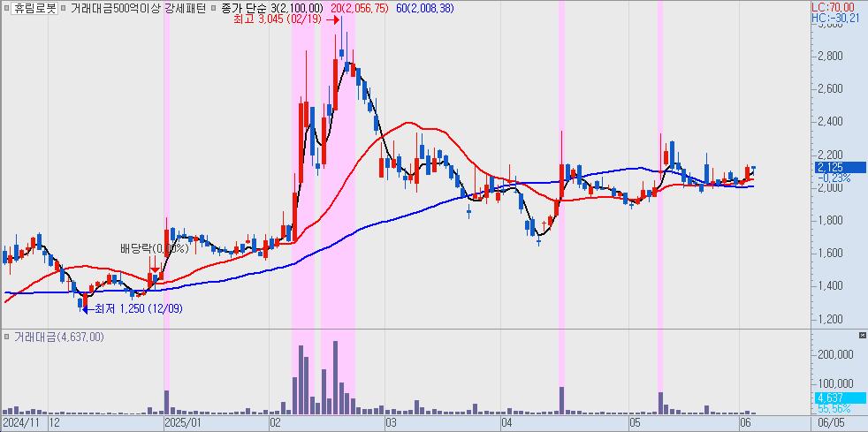The height and width of the screenshot is (432, 868).
Task: Click the 최저 1,250 (12/09) low annotation
Action: (139, 308)
